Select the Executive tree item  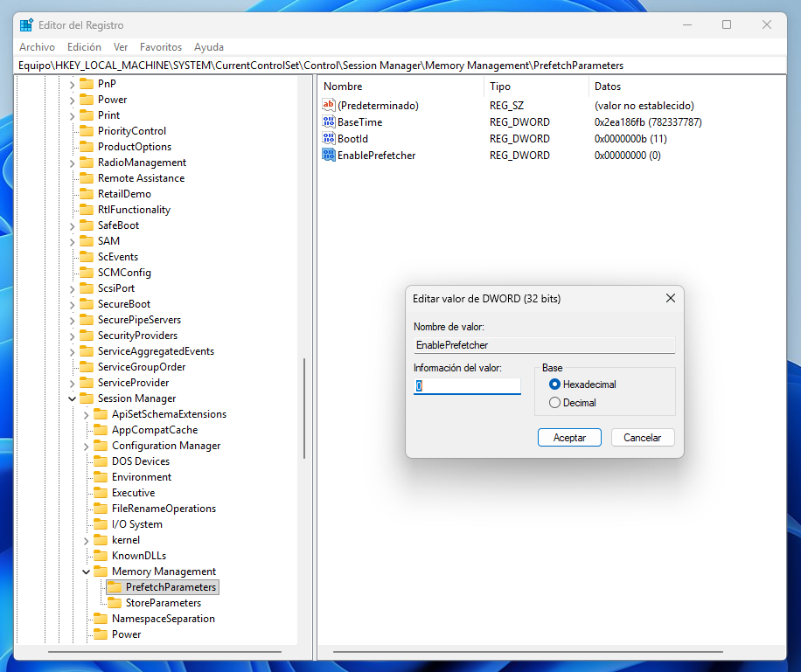(133, 492)
